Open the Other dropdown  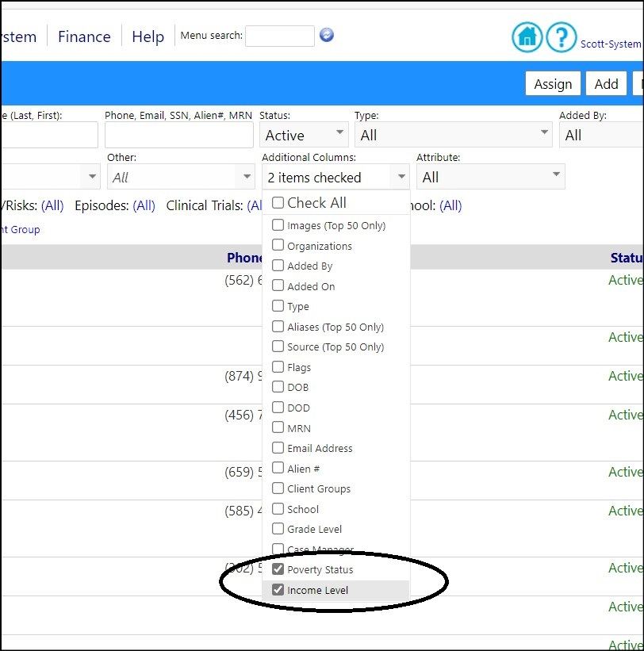181,177
